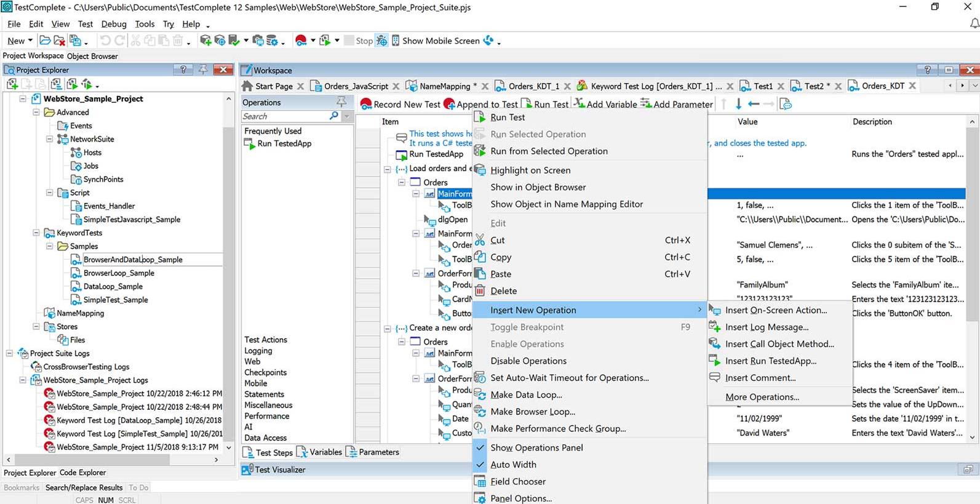The height and width of the screenshot is (504, 980).
Task: Collapse the WebStore_Sample_Project node
Action: point(23,98)
